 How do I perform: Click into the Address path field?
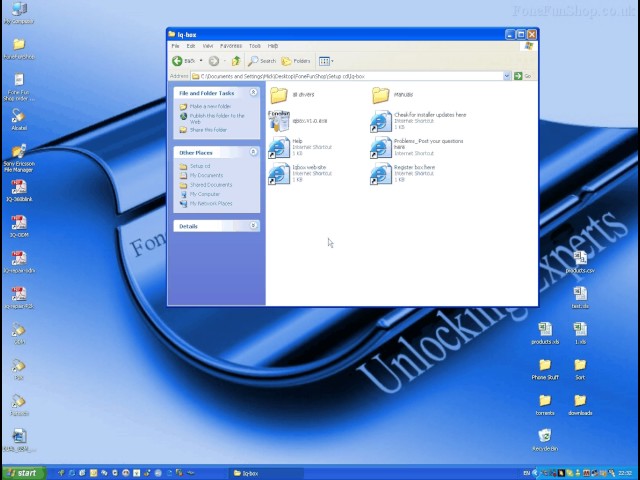pos(347,76)
